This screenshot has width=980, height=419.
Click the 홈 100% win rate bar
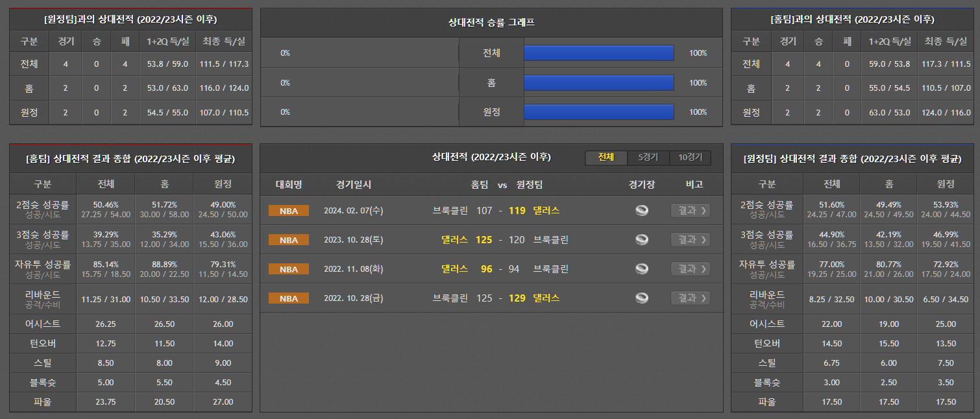(598, 83)
